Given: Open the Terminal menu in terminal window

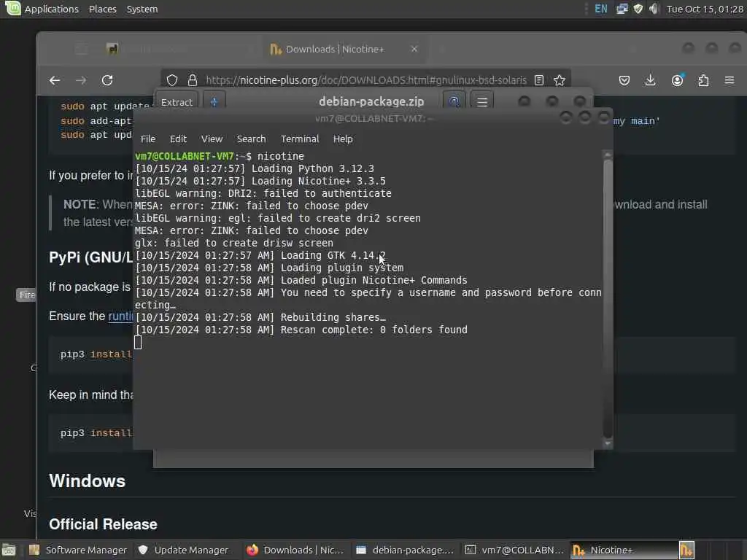Looking at the screenshot, I should pyautogui.click(x=299, y=139).
